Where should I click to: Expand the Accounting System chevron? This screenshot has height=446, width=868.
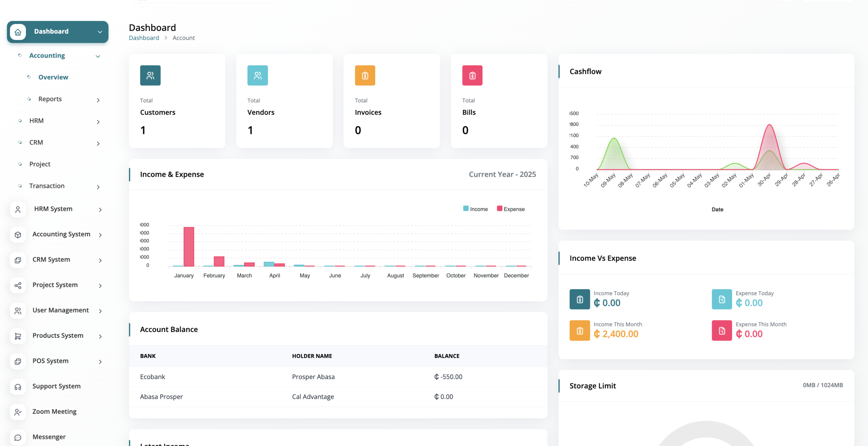[x=100, y=235]
